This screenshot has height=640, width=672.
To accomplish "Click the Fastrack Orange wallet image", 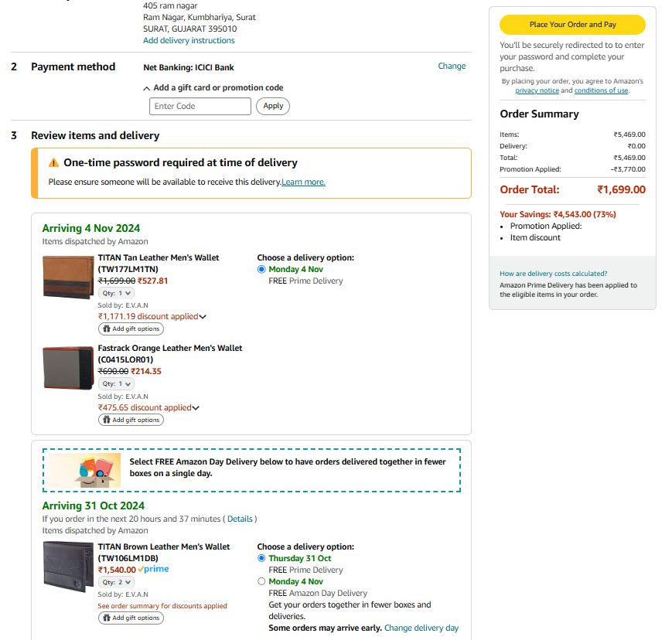I will tap(68, 368).
